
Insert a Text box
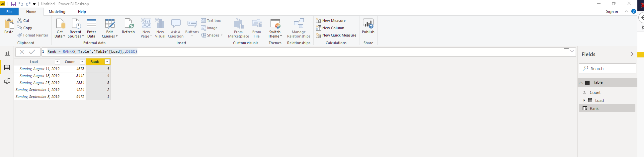click(x=211, y=21)
